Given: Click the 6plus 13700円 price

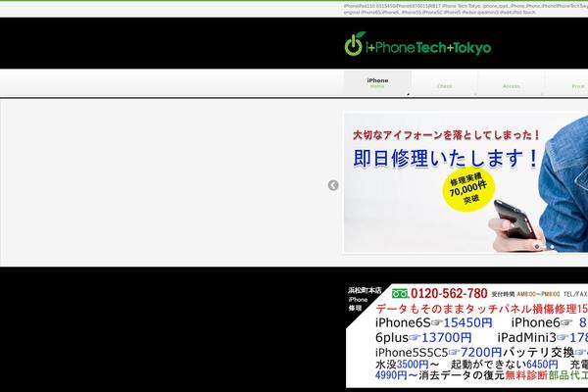Looking at the screenshot, I should point(423,337).
